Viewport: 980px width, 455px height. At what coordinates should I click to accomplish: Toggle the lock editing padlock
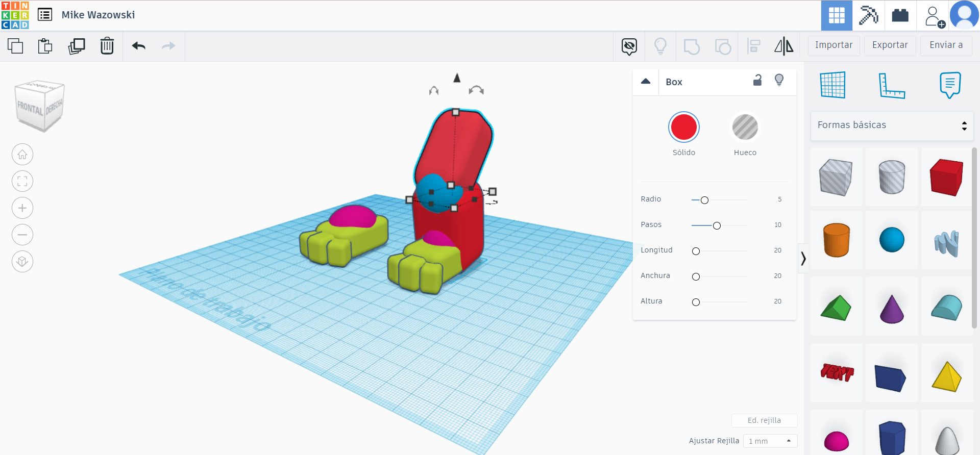(x=757, y=80)
